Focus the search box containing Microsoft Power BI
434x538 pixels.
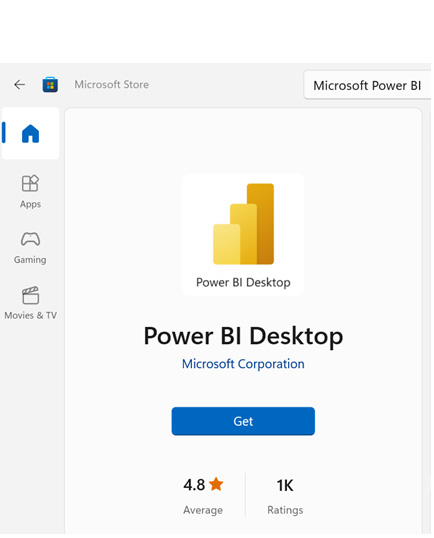click(367, 85)
